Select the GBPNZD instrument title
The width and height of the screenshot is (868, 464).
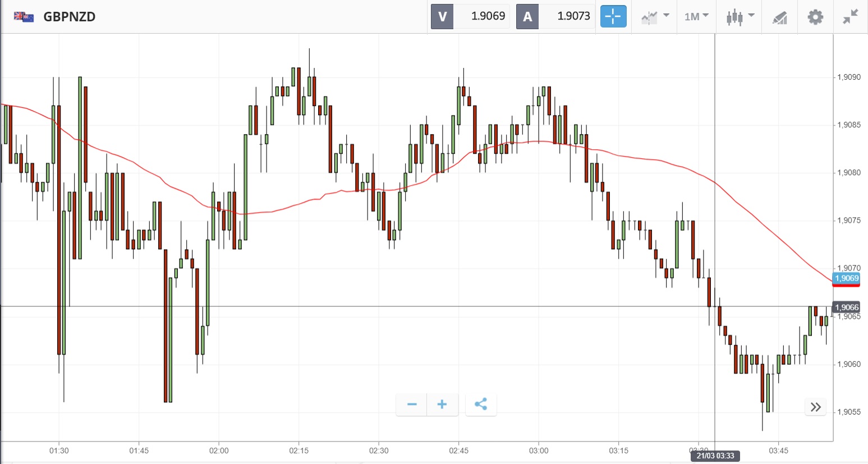(69, 17)
